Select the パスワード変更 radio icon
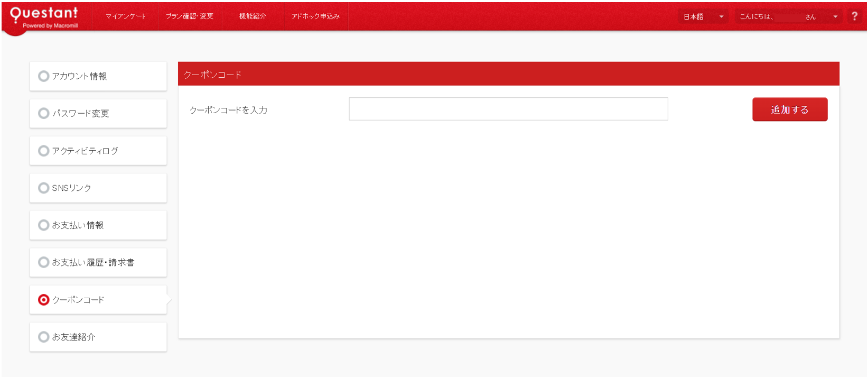 point(44,113)
